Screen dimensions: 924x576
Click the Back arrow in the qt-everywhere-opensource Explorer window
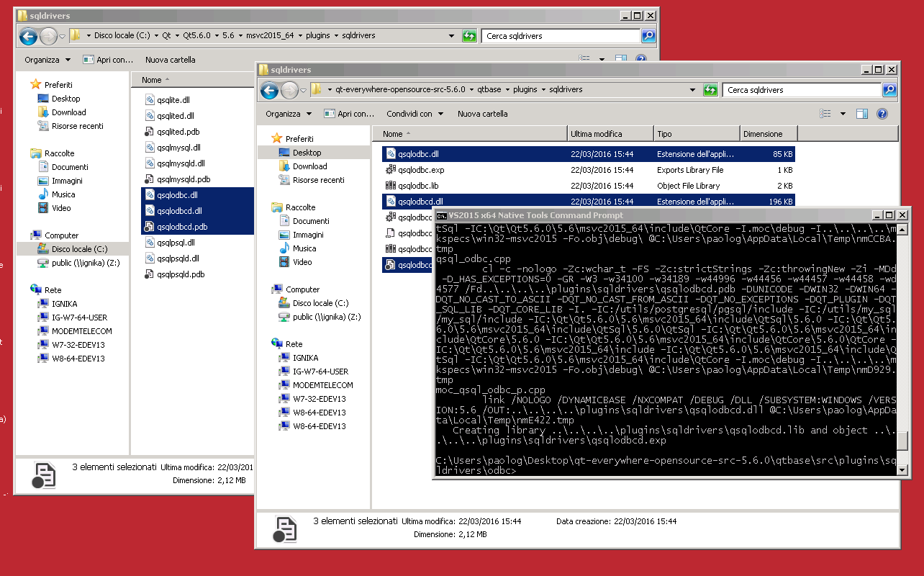(269, 90)
